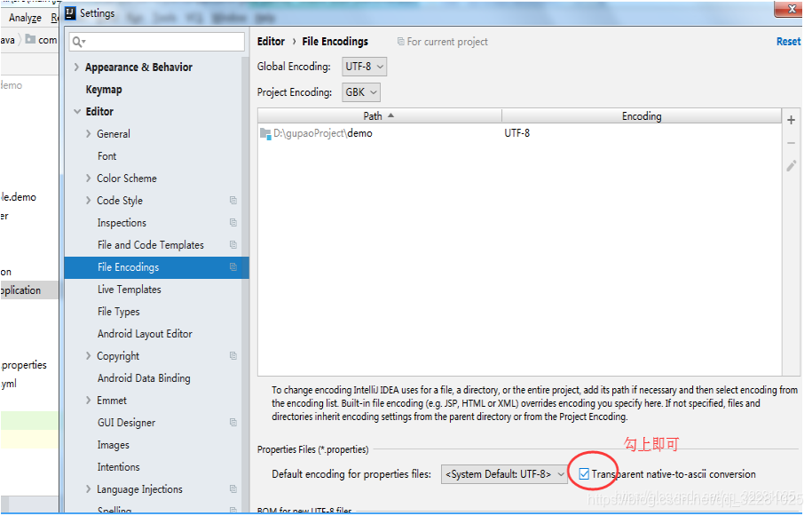Click the project-level icon next to Inspections
This screenshot has height=516, width=812.
click(233, 222)
